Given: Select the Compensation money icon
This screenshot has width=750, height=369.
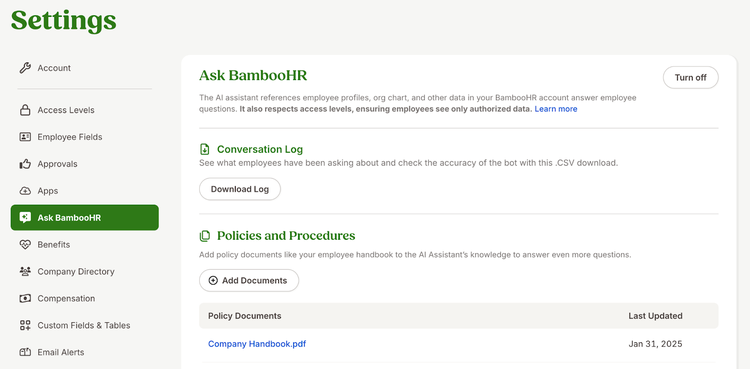Looking at the screenshot, I should (x=25, y=298).
